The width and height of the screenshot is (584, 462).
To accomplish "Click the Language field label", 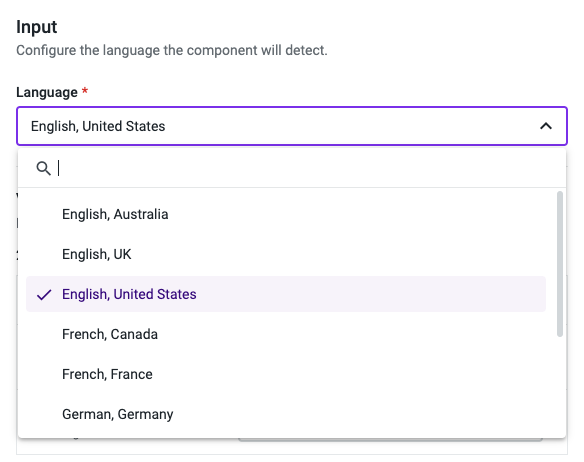I will (x=47, y=92).
